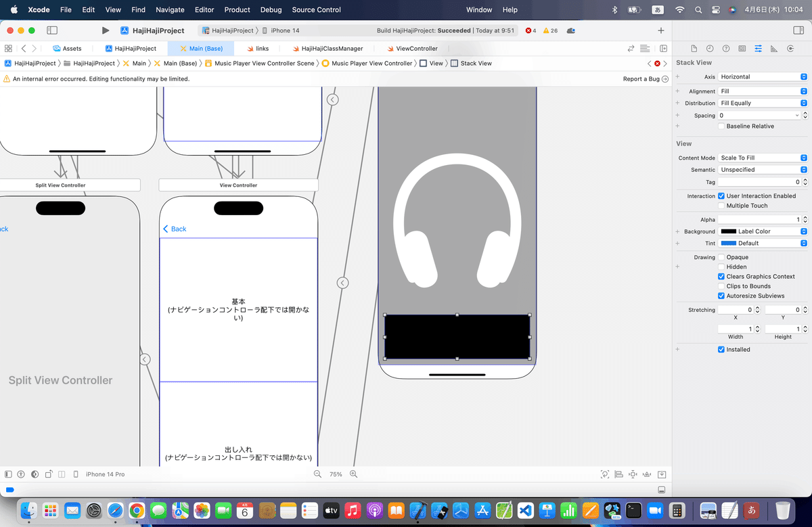
Task: Open the Connections inspector tab
Action: click(x=790, y=49)
